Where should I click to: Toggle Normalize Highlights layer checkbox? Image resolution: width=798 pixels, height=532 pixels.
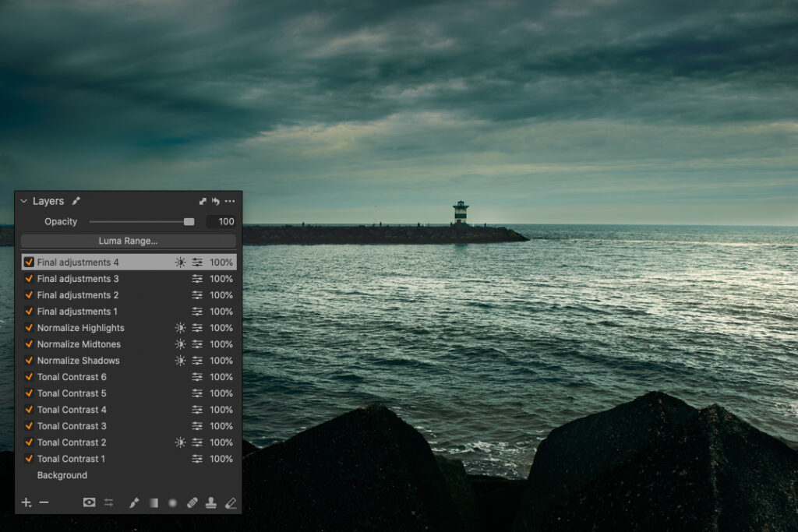coord(29,328)
